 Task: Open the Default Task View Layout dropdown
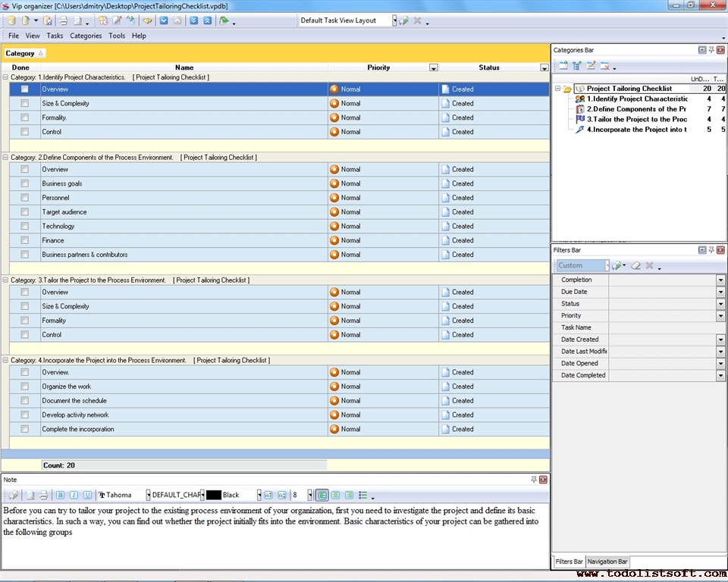(x=394, y=20)
